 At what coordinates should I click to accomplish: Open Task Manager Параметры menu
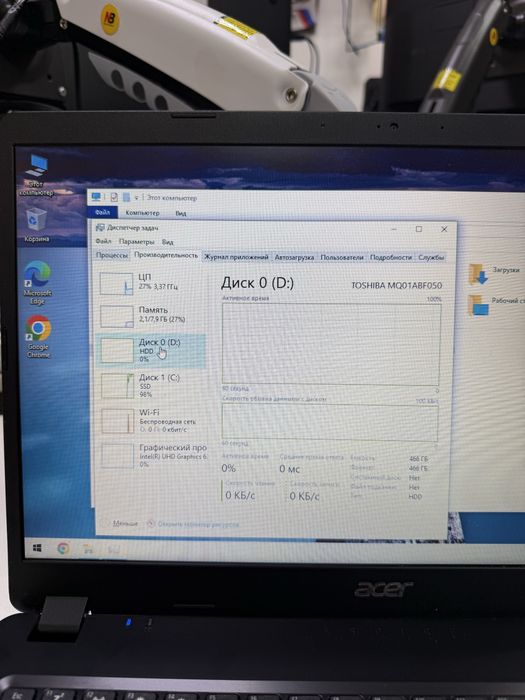click(x=137, y=242)
